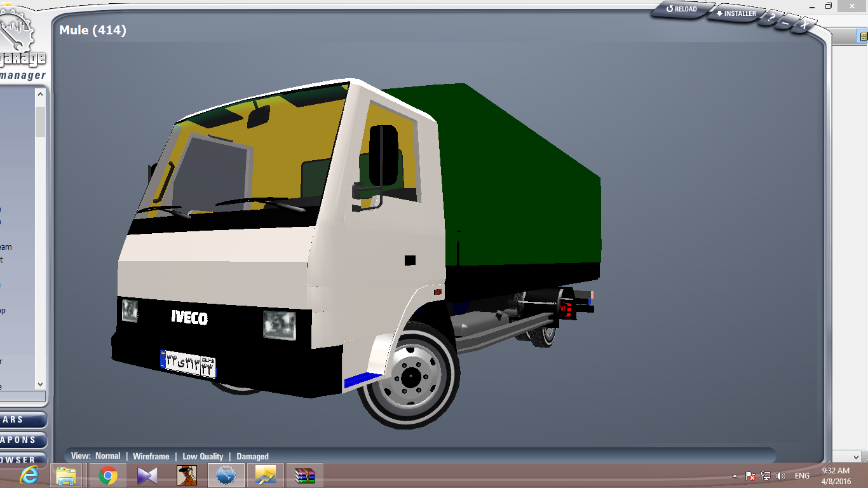Select Normal view mode

coord(107,456)
